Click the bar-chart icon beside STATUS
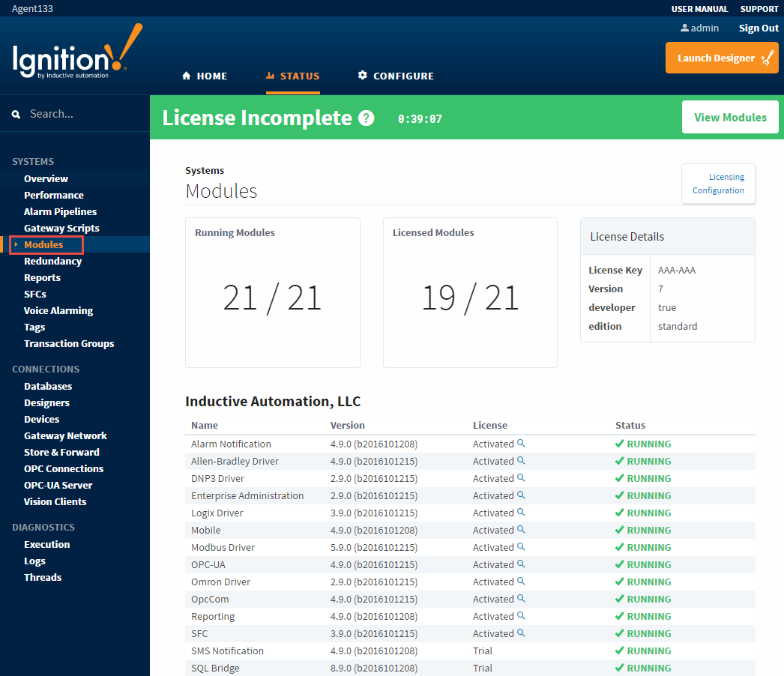 [x=271, y=75]
